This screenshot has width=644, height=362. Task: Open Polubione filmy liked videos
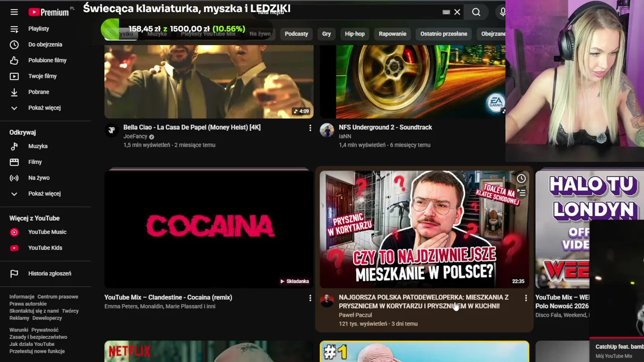point(47,60)
